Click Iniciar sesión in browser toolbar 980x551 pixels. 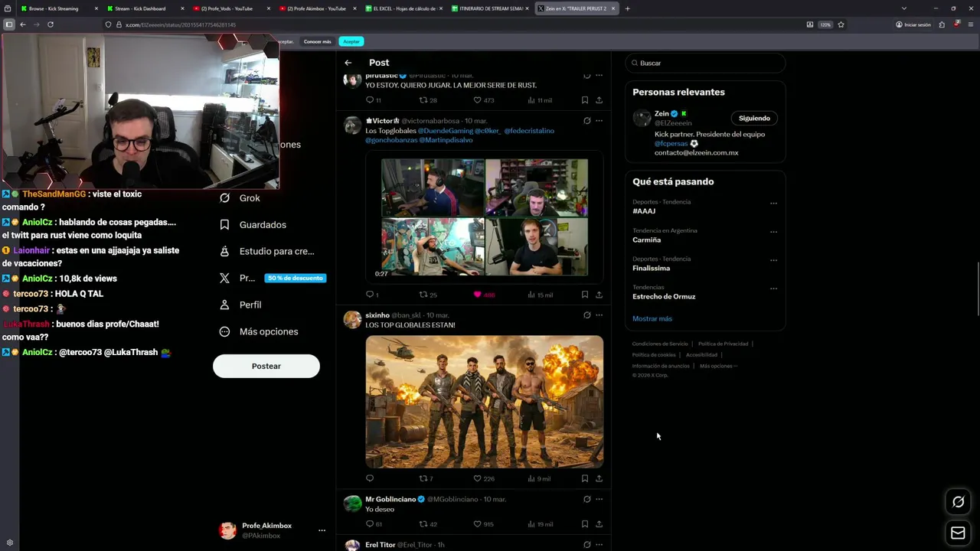click(913, 24)
